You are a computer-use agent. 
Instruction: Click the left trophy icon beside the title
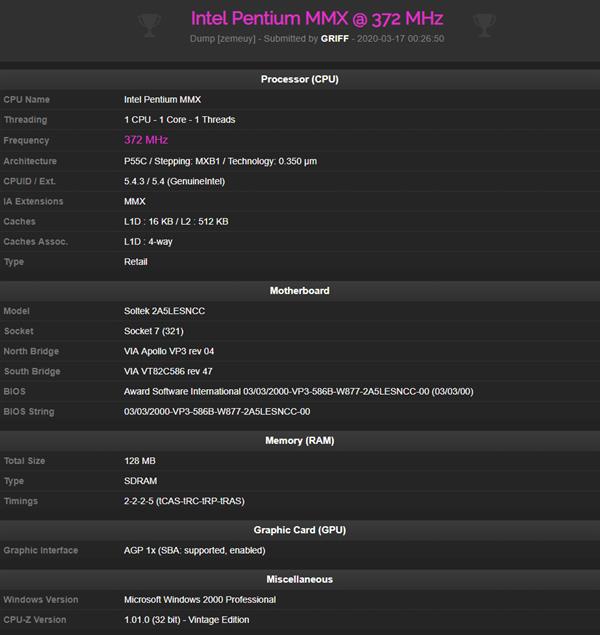tap(149, 25)
